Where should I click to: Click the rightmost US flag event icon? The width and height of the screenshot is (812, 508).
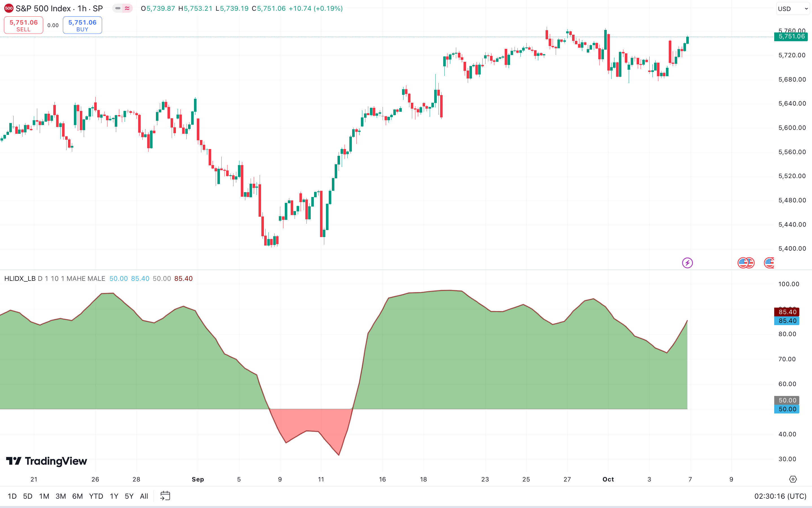(x=769, y=263)
